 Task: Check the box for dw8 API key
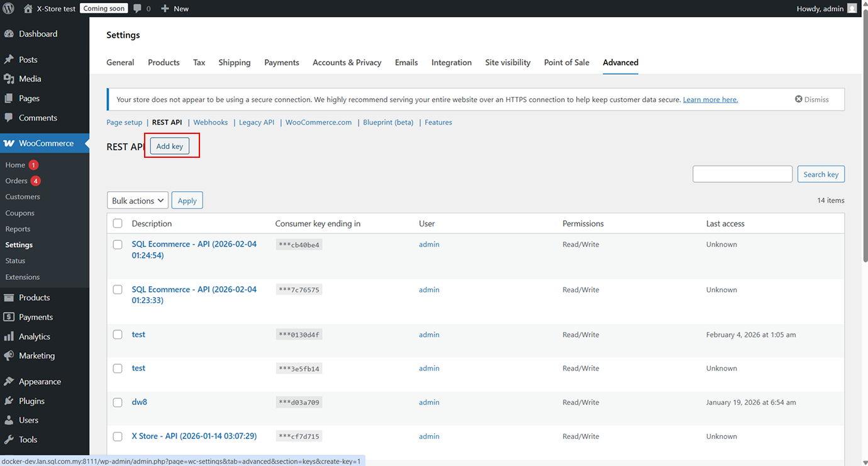pyautogui.click(x=118, y=402)
